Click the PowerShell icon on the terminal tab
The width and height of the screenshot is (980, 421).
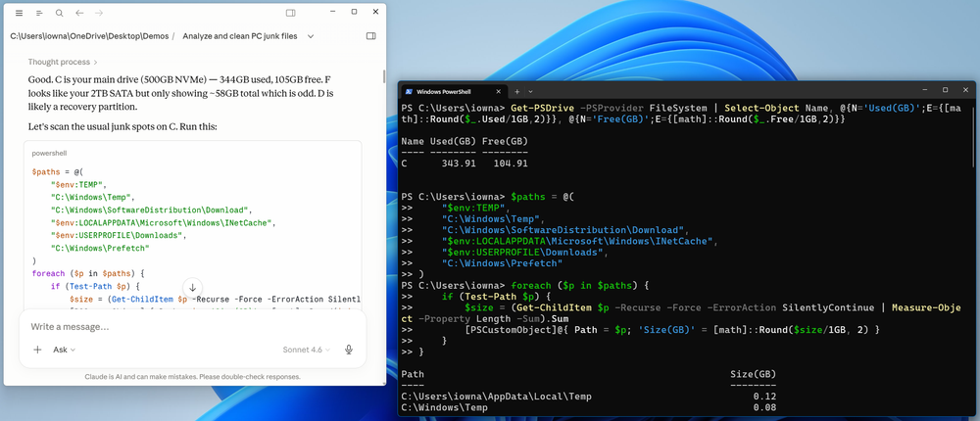point(408,91)
